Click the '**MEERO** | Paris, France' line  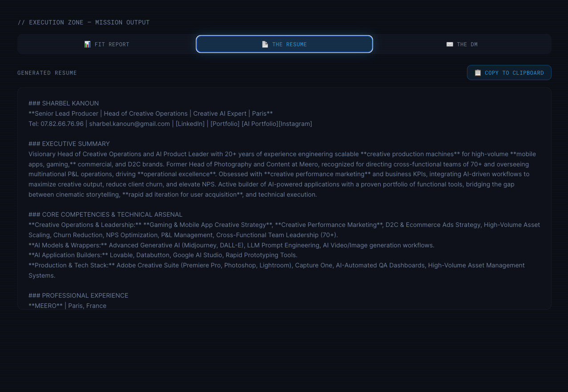67,306
